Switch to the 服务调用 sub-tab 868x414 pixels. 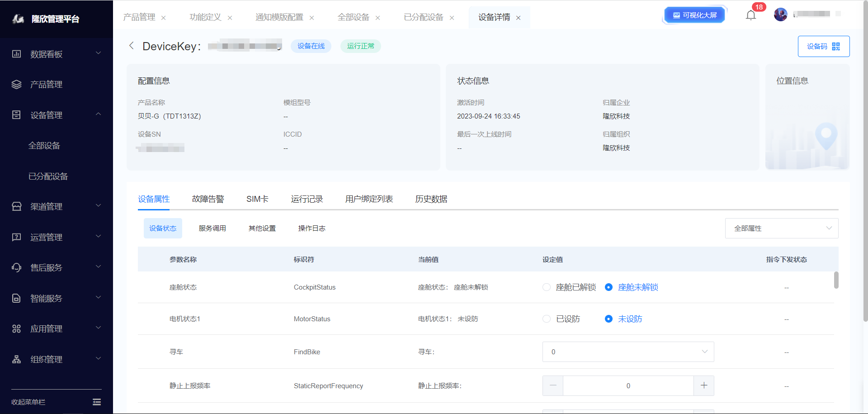[212, 228]
